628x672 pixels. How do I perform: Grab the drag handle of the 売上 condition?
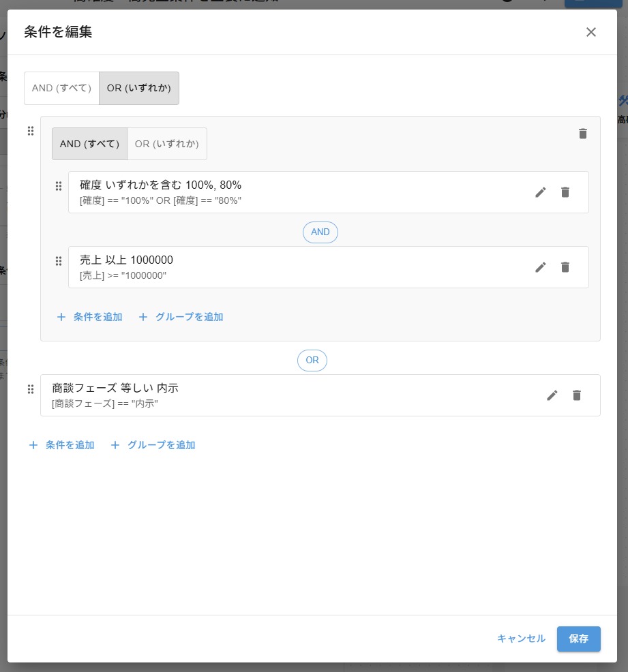[x=59, y=262]
